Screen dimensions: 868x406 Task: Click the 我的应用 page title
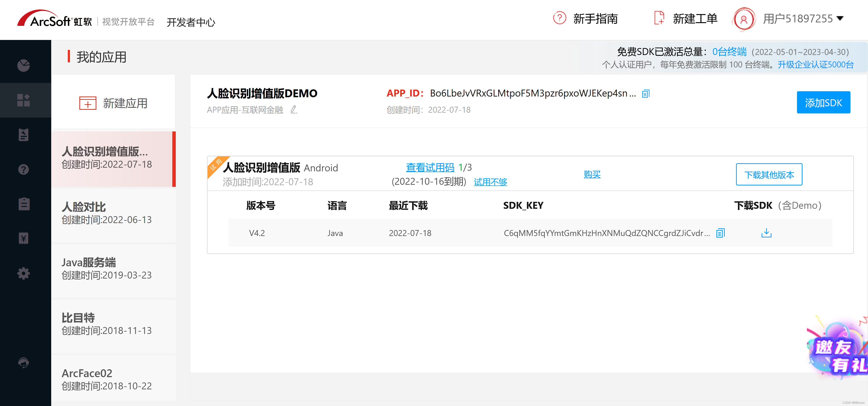(101, 57)
